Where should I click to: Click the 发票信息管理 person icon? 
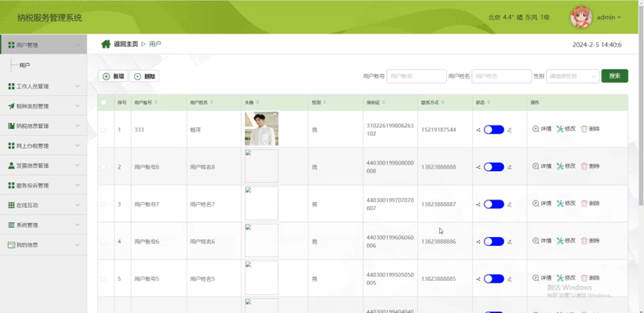(x=11, y=165)
